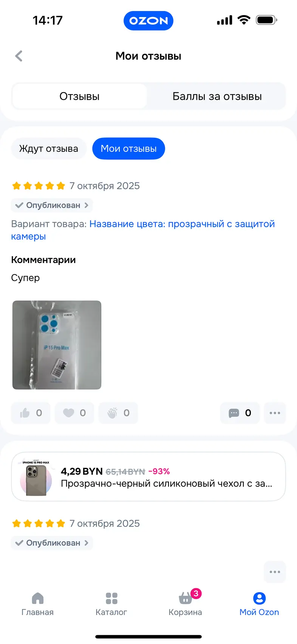The width and height of the screenshot is (297, 644).
Task: Open Мой Ozon profile tab
Action: pyautogui.click(x=259, y=604)
